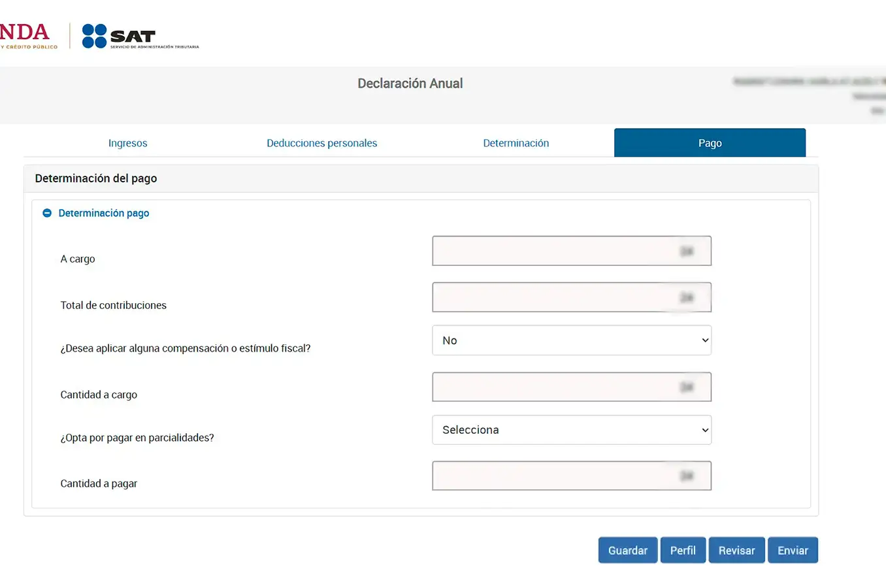Click the A cargo amount field
The height and width of the screenshot is (588, 886).
(x=572, y=250)
